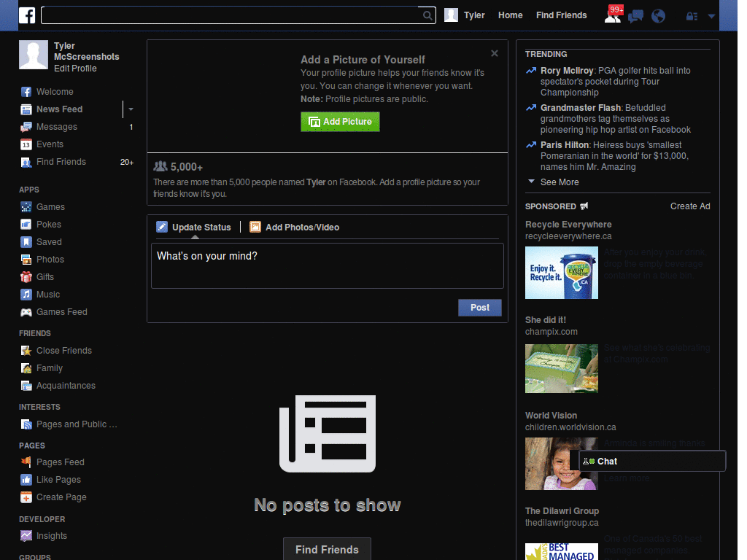
Task: Click the Edit Profile link
Action: (75, 69)
